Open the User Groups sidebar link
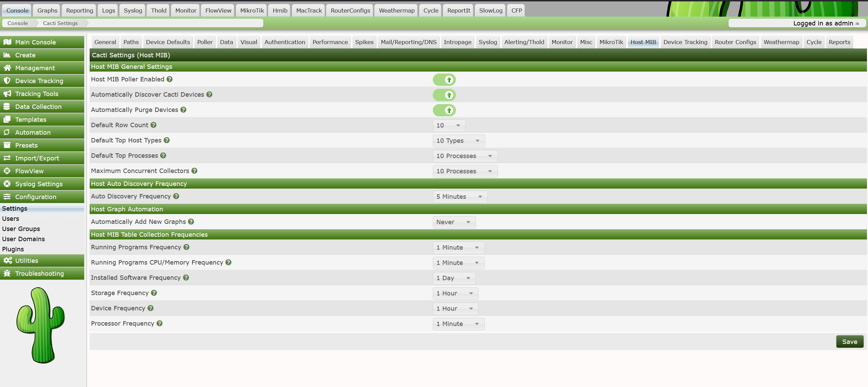Screen dimensions: 868x387 (x=21, y=229)
